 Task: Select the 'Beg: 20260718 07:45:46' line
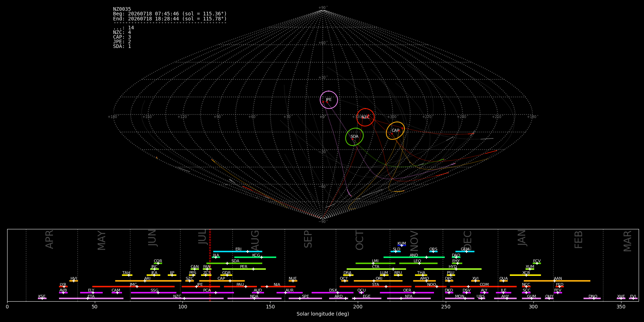[170, 14]
